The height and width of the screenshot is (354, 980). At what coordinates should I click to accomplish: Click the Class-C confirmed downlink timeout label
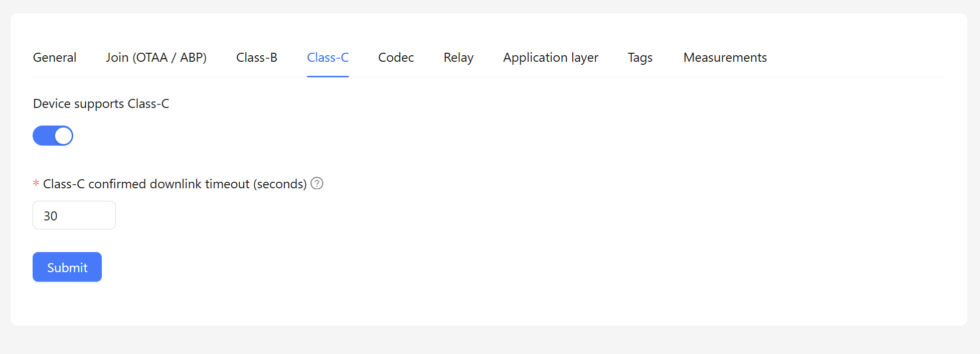(175, 184)
